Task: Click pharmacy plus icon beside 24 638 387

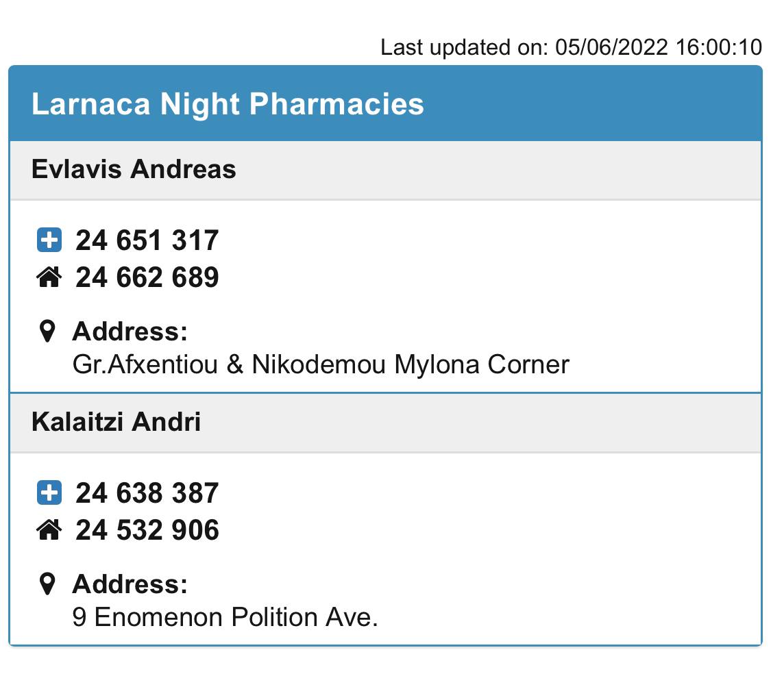Action: pos(49,493)
